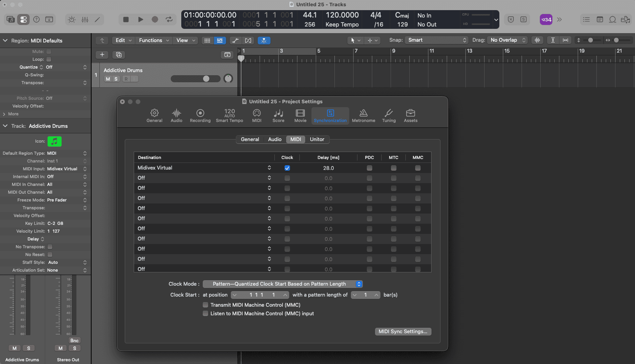Enable No Transpose checkbox
Screen dimensions: 635x364
tap(50, 247)
